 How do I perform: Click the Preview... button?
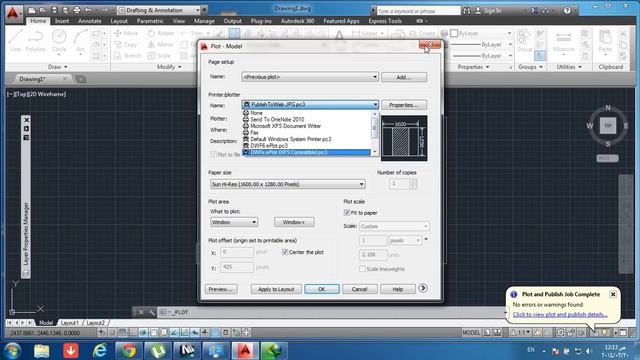pos(221,289)
